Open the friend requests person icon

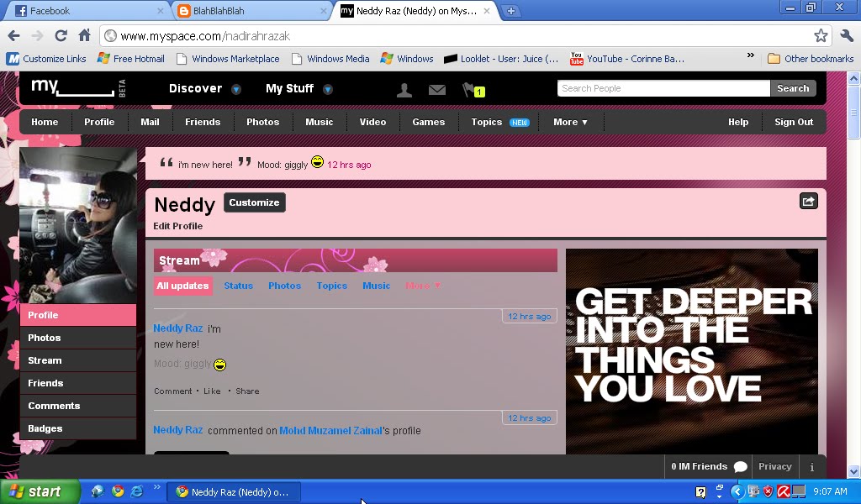tap(404, 89)
